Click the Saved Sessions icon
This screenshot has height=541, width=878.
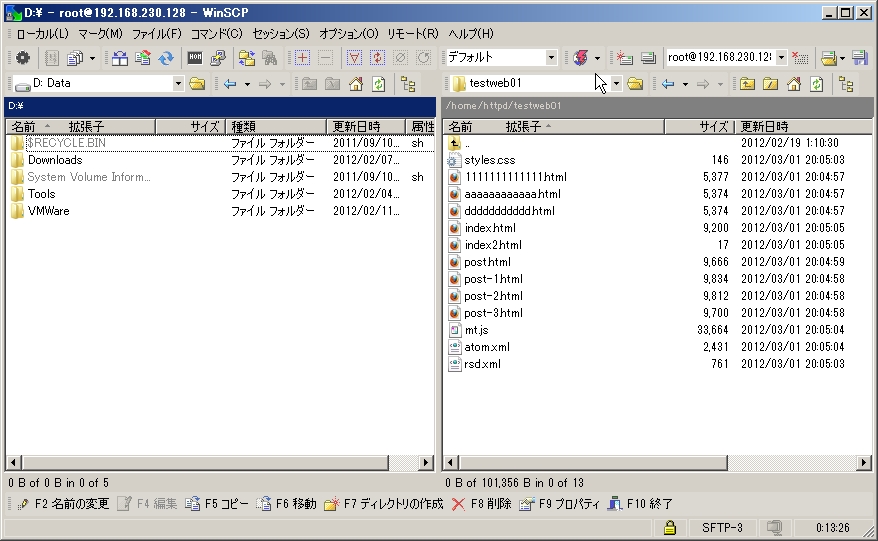pyautogui.click(x=648, y=57)
